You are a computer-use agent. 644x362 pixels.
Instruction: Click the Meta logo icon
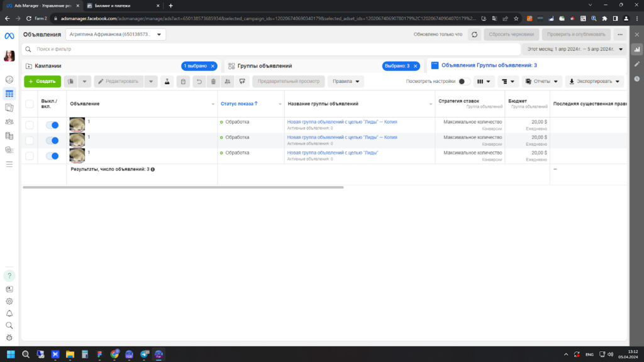click(9, 36)
